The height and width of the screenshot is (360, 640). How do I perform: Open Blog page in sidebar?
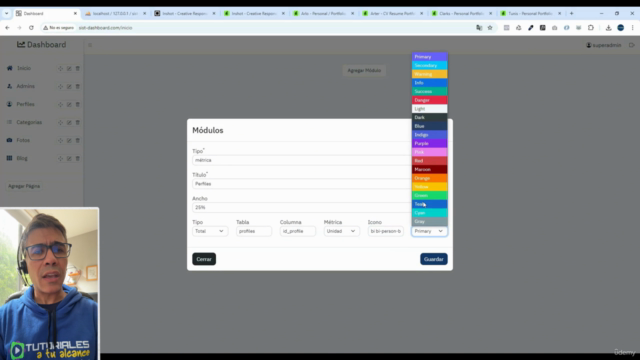22,158
